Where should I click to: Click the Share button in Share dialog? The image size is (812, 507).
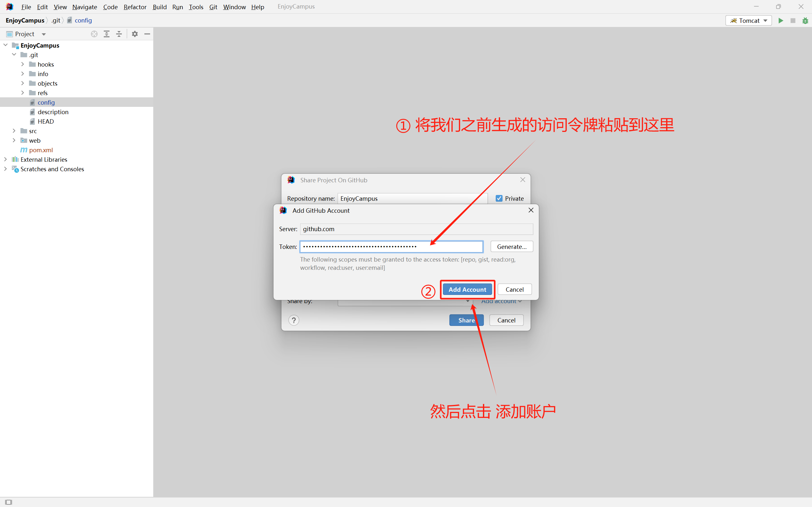pos(466,320)
